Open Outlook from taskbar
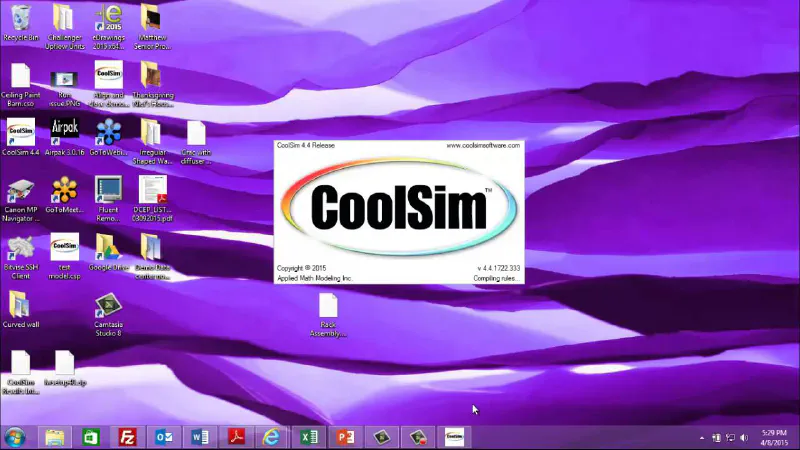 pos(164,437)
